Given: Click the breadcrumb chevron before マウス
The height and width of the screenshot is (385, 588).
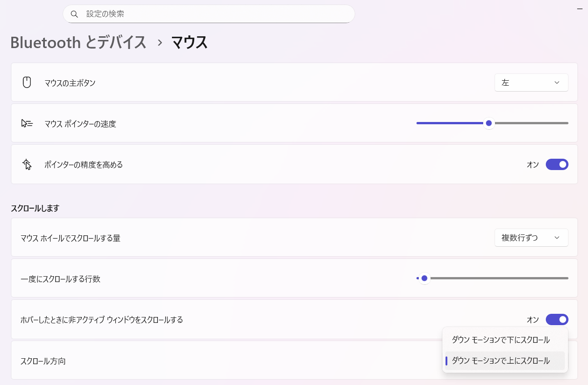Looking at the screenshot, I should coord(160,43).
